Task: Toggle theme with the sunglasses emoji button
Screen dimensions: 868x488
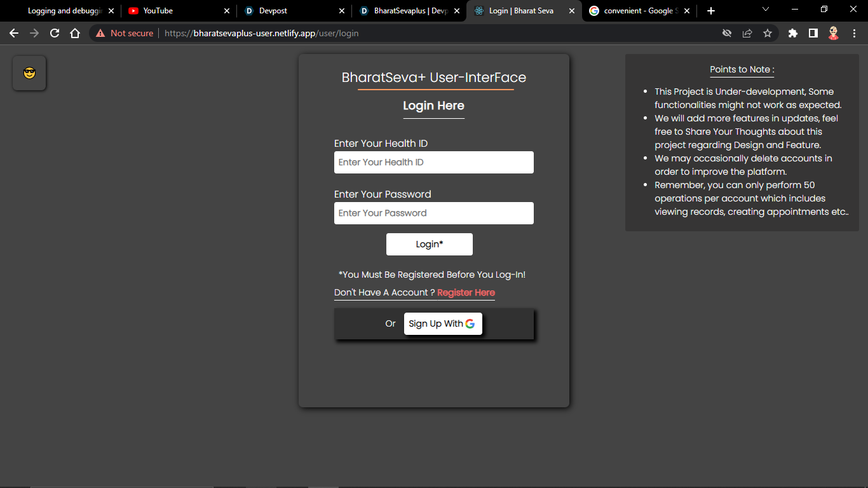Action: coord(29,73)
